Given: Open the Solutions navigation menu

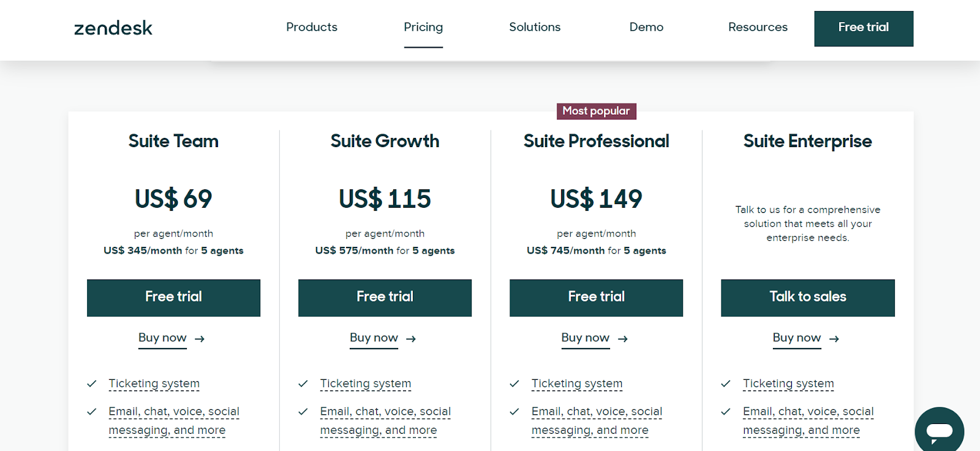Looking at the screenshot, I should tap(535, 27).
